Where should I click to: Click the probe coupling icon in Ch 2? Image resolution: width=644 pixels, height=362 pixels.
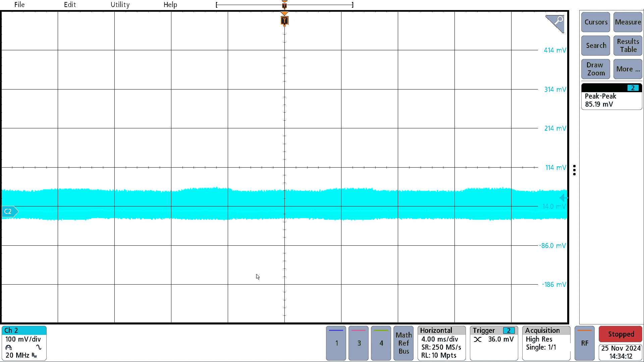pos(9,347)
